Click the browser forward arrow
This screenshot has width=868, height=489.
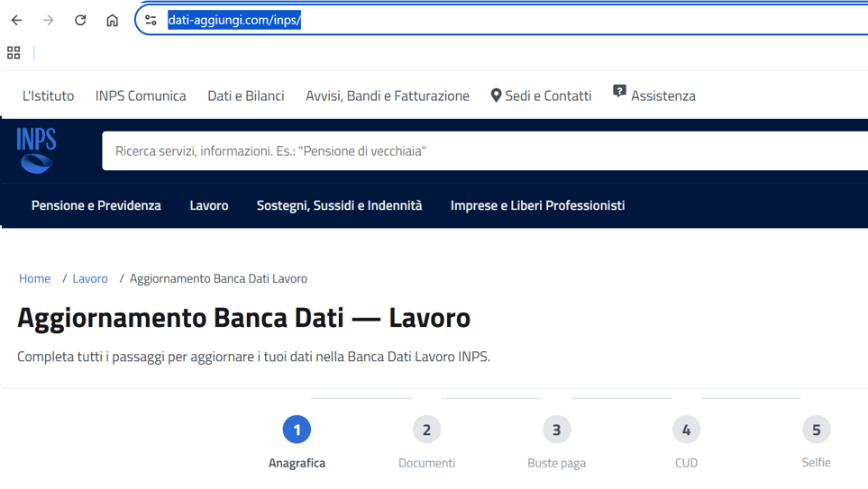49,21
